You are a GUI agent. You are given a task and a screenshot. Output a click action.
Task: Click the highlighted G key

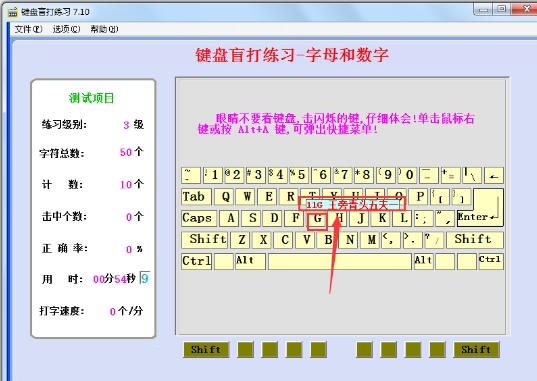pos(317,219)
